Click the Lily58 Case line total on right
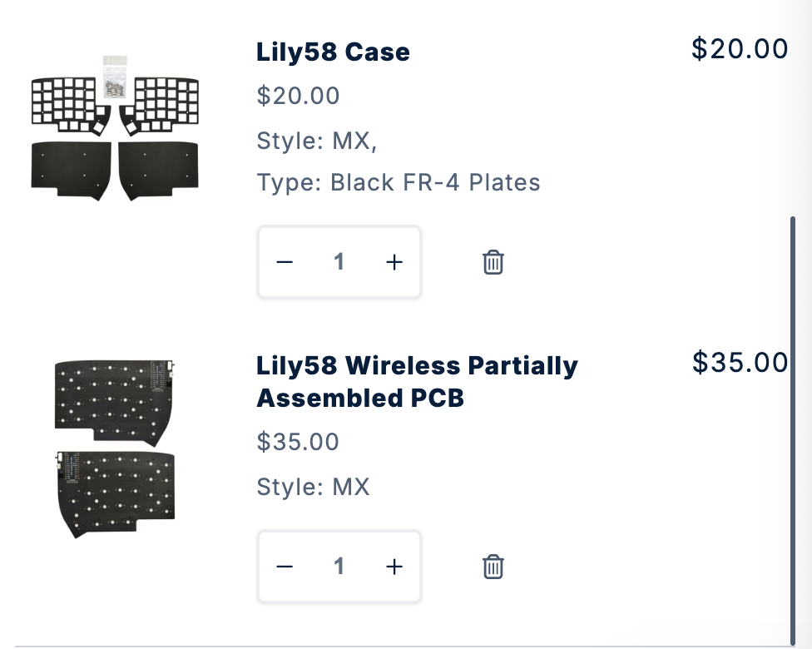The image size is (812, 649). point(739,49)
